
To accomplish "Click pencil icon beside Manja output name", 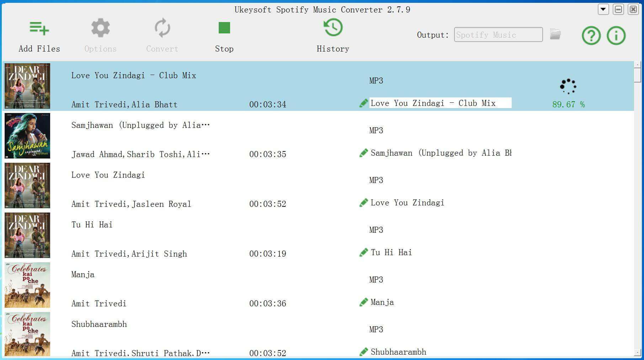I will point(363,302).
